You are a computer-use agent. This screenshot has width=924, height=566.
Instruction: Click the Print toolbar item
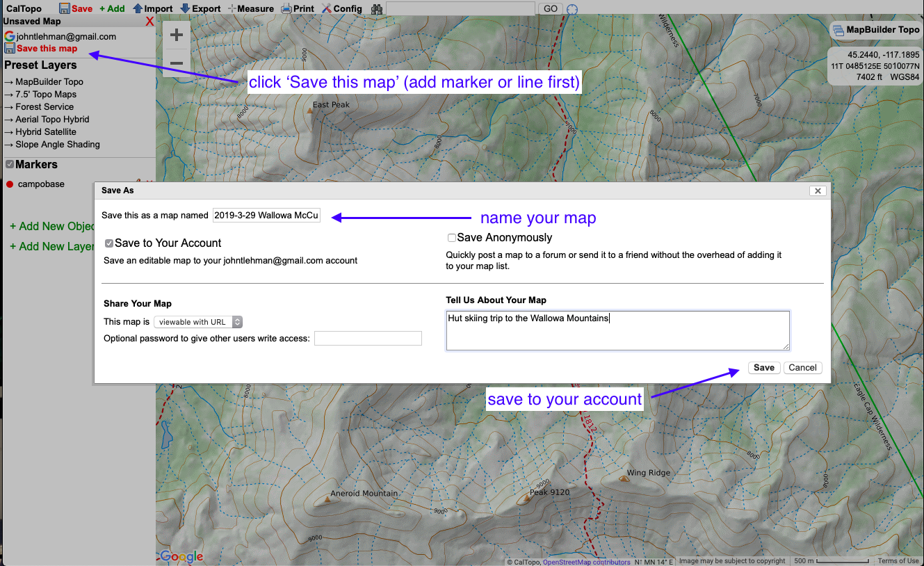coord(298,9)
